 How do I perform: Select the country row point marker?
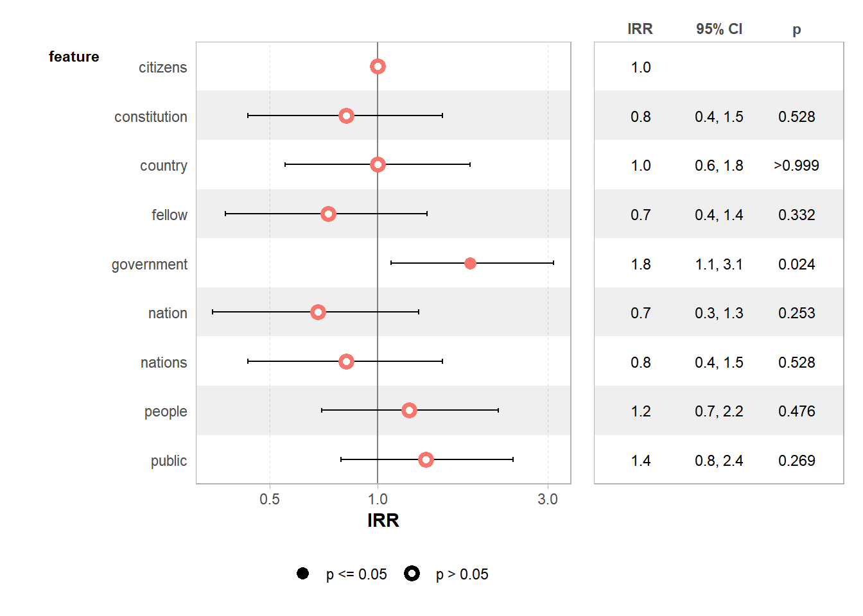[x=378, y=165]
